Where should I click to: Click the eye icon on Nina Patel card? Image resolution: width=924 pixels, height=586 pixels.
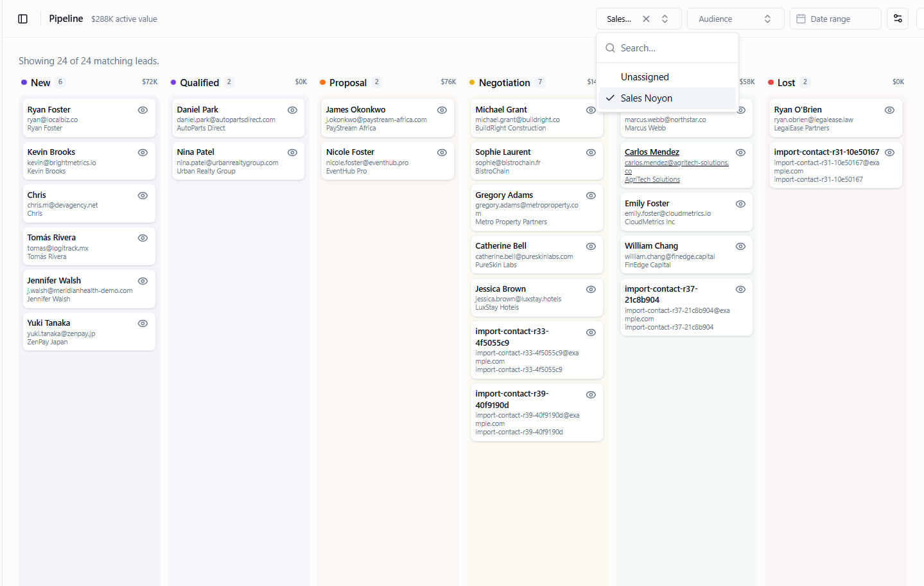coord(292,153)
